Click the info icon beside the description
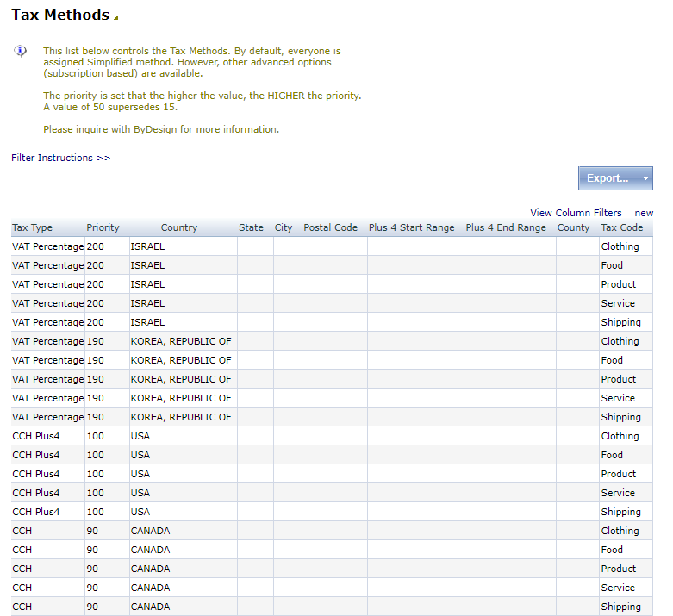673x616 pixels. pos(20,51)
